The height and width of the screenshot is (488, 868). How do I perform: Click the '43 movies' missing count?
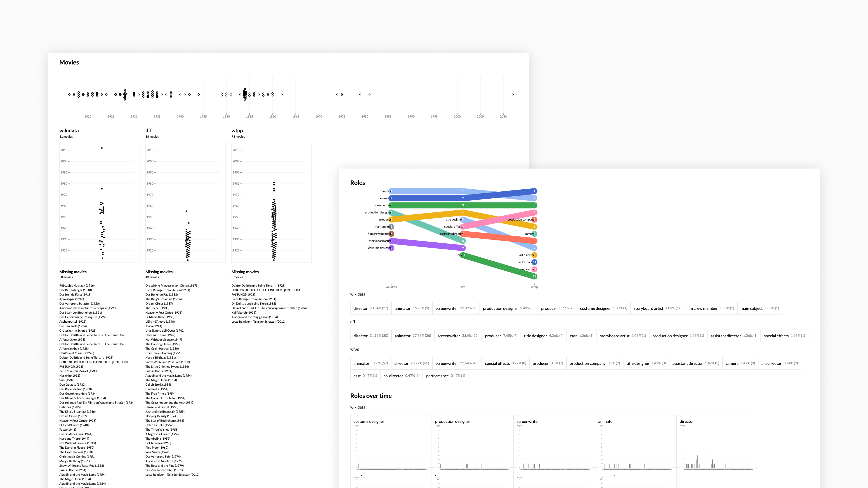pos(152,277)
